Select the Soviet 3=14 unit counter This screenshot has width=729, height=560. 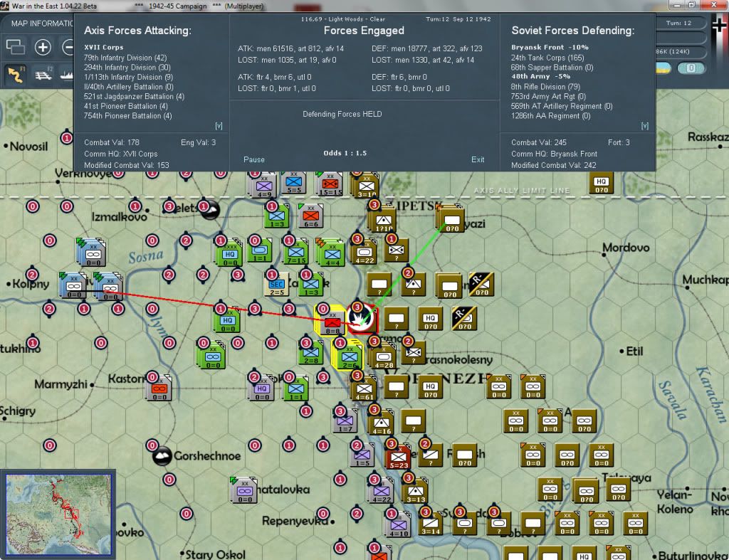[x=431, y=524]
